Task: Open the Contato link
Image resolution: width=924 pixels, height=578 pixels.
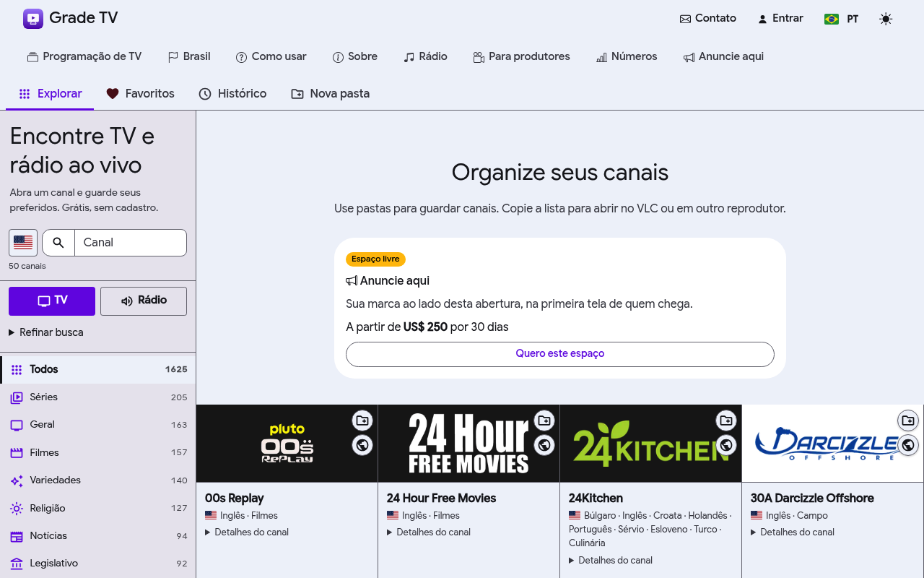Action: click(708, 19)
